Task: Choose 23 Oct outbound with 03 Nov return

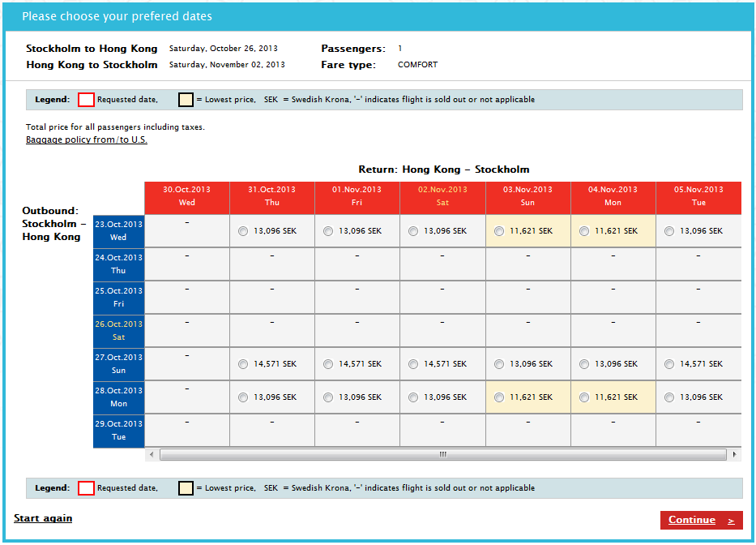Action: coord(499,231)
